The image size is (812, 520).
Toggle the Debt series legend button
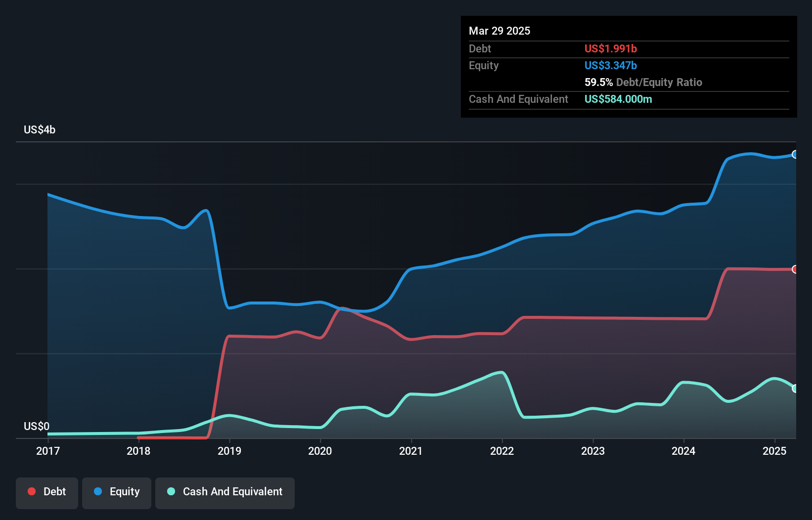pos(47,493)
